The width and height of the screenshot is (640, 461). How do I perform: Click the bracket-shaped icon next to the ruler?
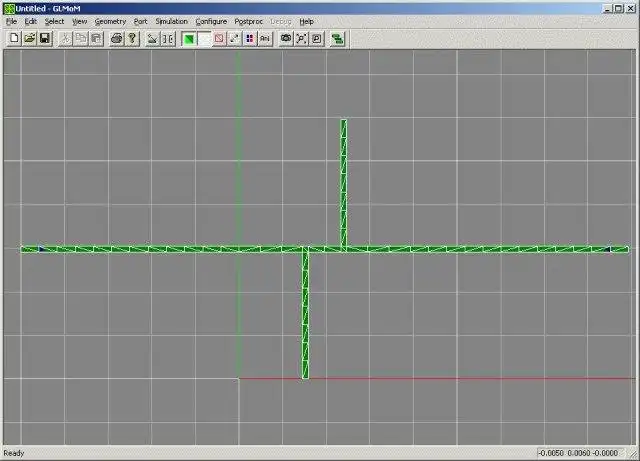(x=168, y=39)
